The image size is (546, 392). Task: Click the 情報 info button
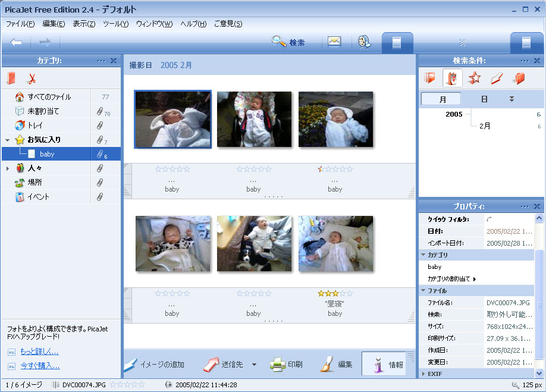point(384,364)
